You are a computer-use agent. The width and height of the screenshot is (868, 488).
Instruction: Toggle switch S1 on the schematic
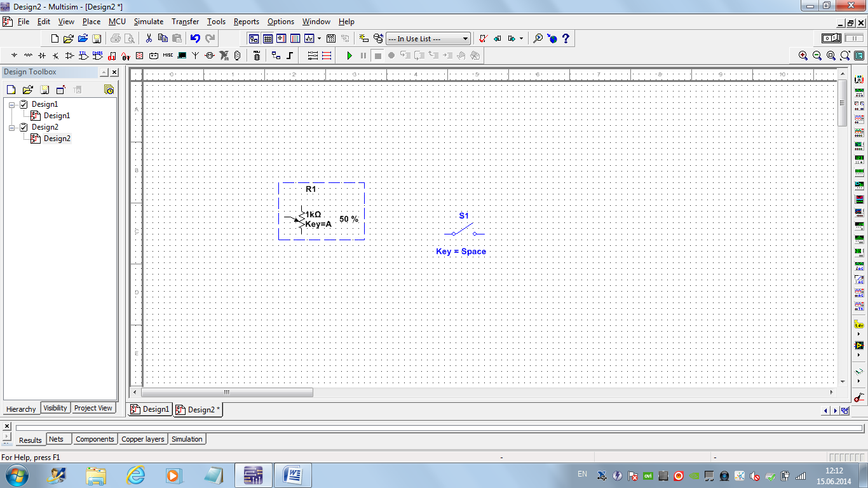[x=464, y=230]
